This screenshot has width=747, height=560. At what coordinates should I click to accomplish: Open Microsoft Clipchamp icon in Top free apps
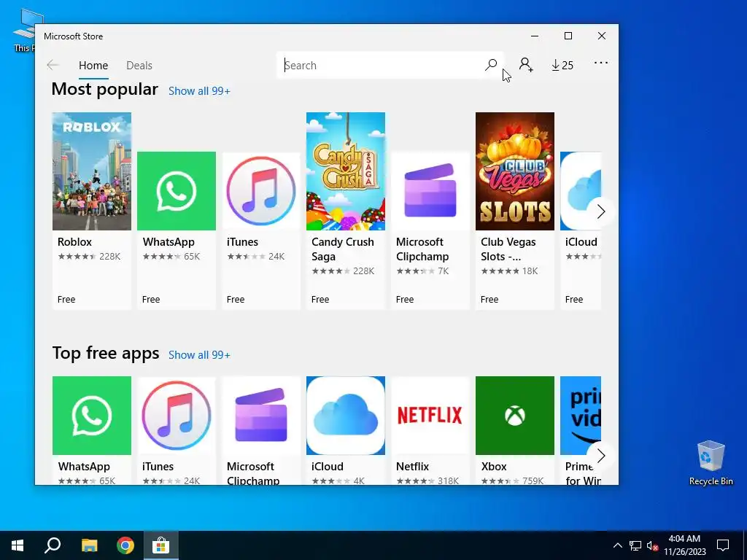(261, 416)
